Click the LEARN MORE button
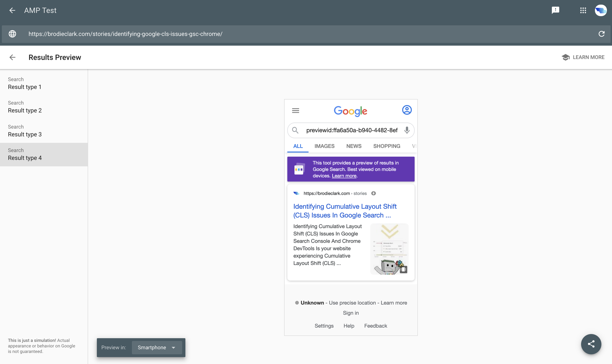The height and width of the screenshot is (364, 612). pos(583,57)
